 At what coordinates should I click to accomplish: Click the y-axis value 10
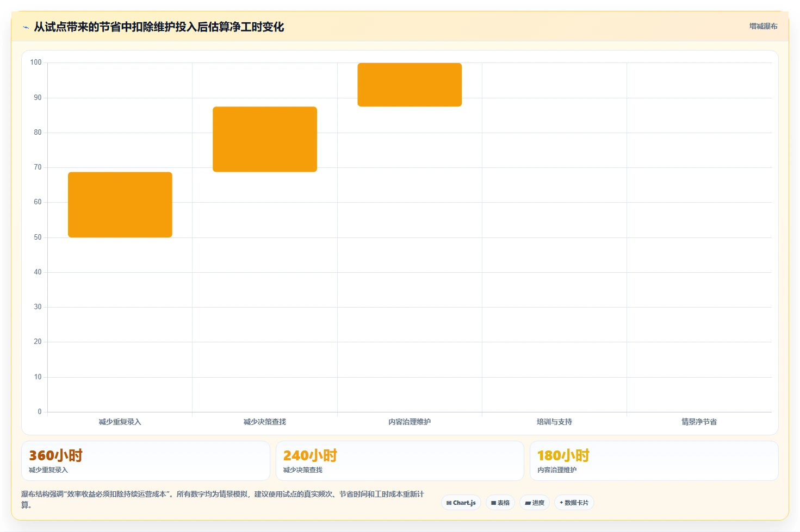[x=38, y=377]
